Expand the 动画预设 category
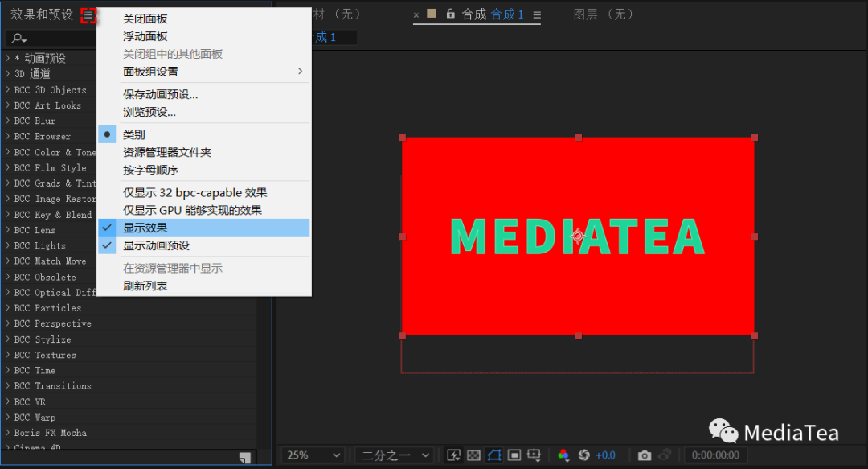 coord(8,58)
